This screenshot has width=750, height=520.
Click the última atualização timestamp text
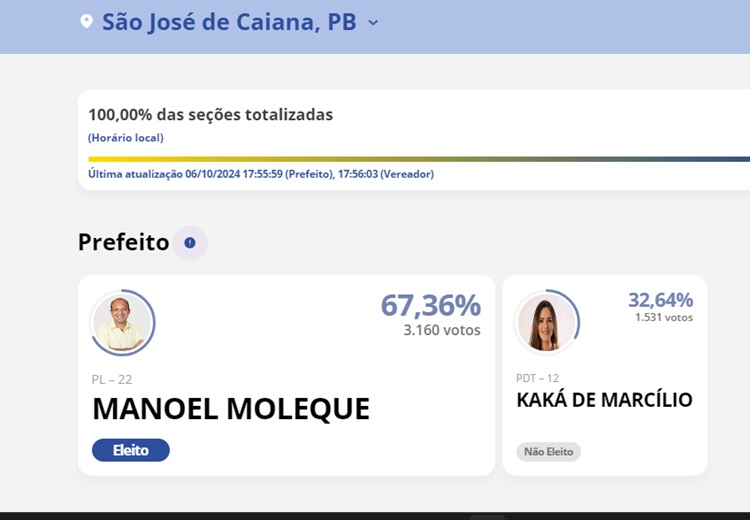click(261, 174)
